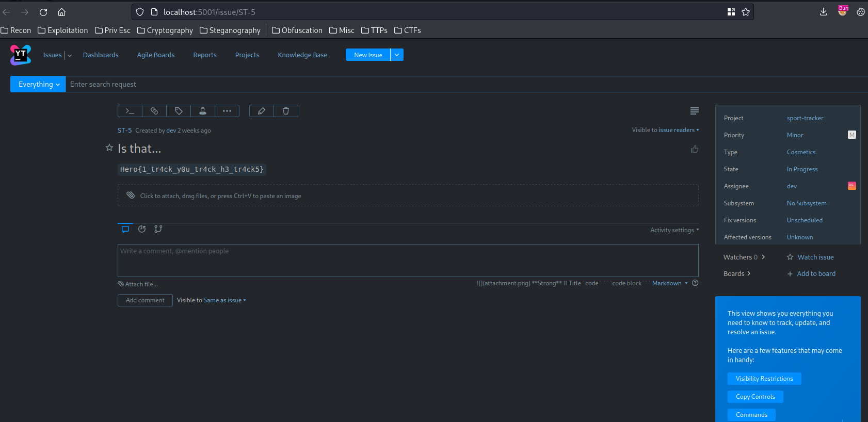Click the write a comment text box
The height and width of the screenshot is (422, 868).
408,261
